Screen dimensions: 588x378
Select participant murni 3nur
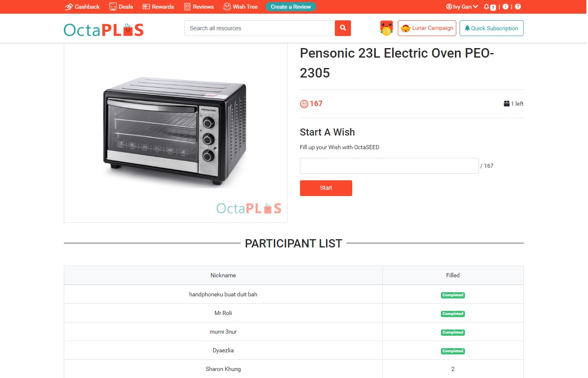223,332
